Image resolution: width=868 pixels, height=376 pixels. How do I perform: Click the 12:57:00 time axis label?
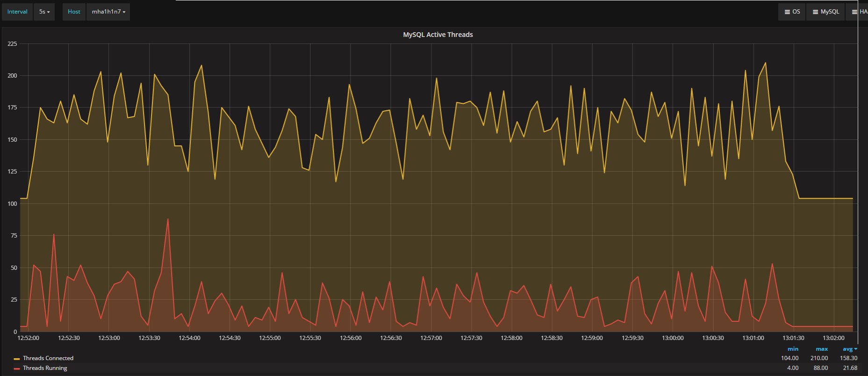pos(431,338)
